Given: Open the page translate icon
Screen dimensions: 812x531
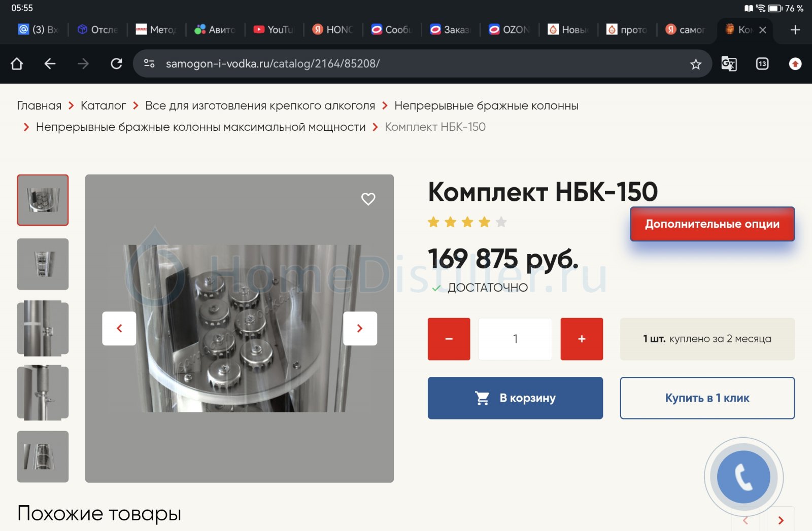Looking at the screenshot, I should 729,64.
